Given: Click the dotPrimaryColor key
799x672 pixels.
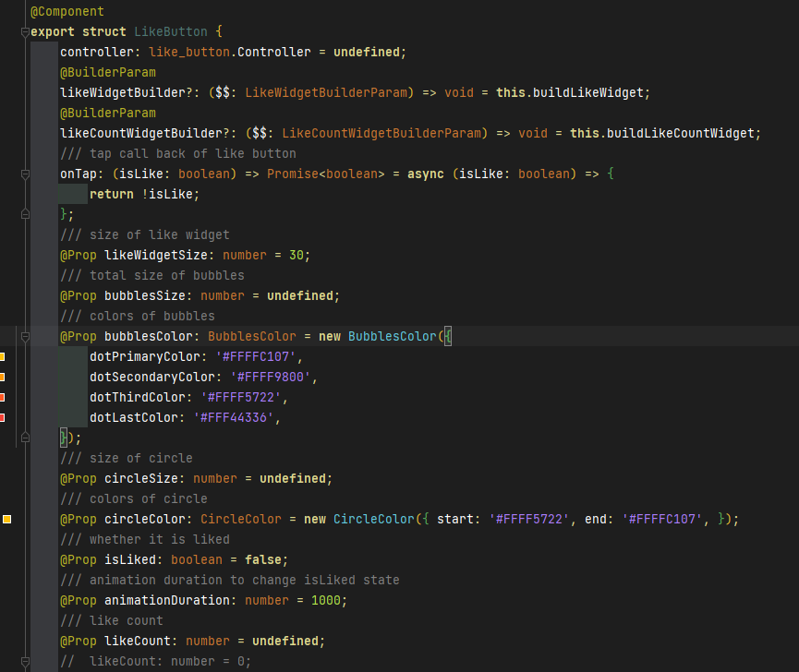Looking at the screenshot, I should [x=145, y=357].
